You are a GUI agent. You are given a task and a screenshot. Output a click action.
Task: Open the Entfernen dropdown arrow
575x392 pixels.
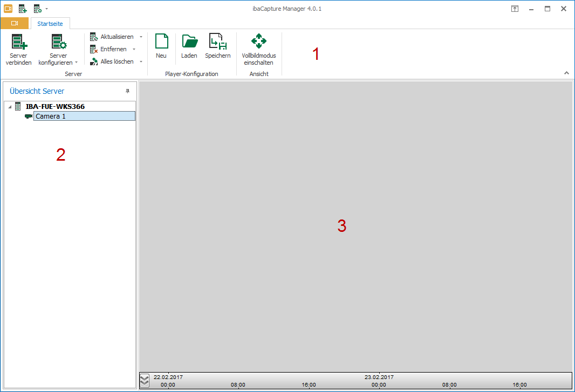click(x=134, y=49)
